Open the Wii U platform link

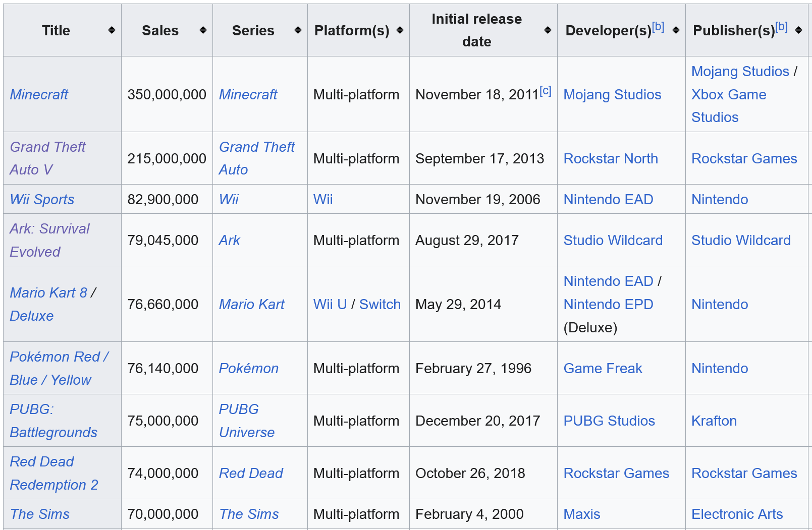point(330,304)
